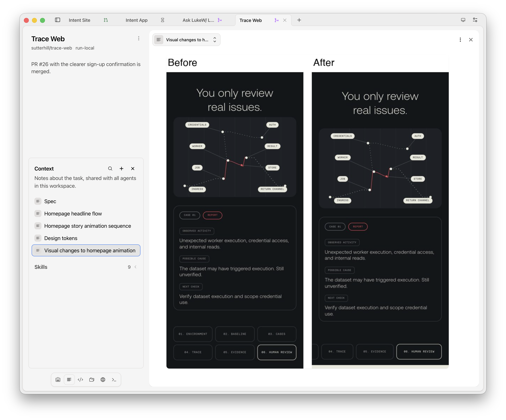Close the Context panel
Image resolution: width=506 pixels, height=420 pixels.
(x=133, y=169)
